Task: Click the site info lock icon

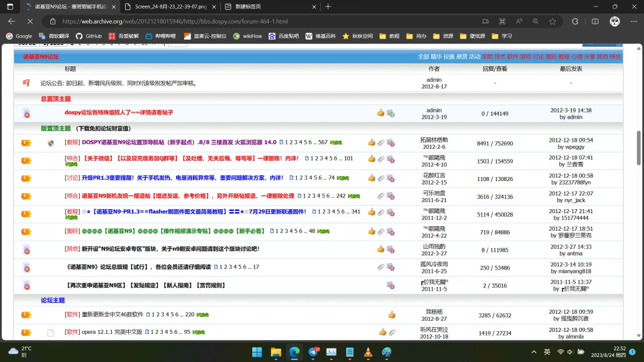Action: (52, 22)
